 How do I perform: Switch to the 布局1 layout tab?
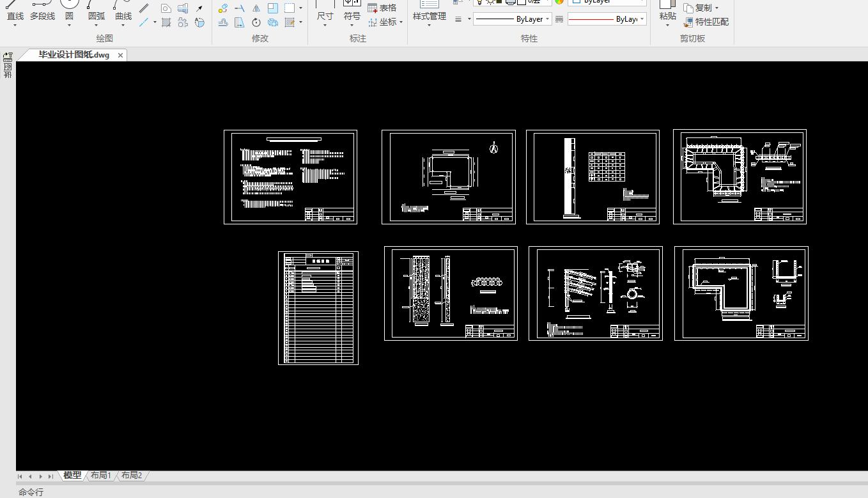[x=100, y=476]
